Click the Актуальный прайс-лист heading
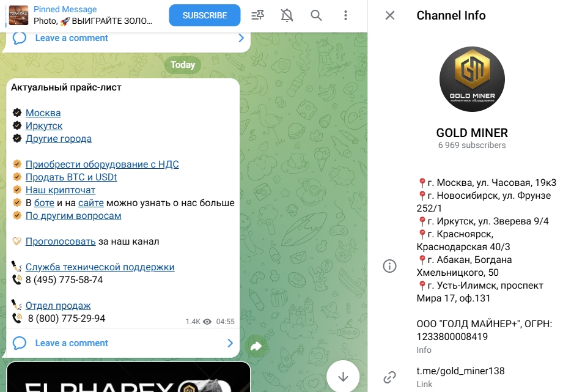Image resolution: width=574 pixels, height=392 pixels. pos(66,87)
